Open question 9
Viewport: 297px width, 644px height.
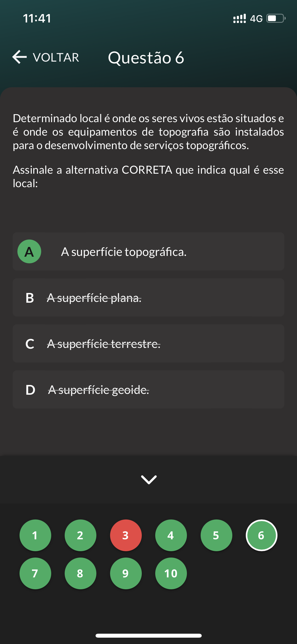(126, 573)
